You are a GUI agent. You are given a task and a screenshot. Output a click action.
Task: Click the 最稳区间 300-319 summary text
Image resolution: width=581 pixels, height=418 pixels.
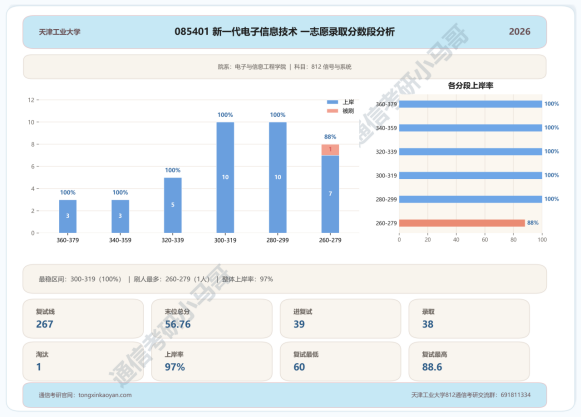[80, 279]
